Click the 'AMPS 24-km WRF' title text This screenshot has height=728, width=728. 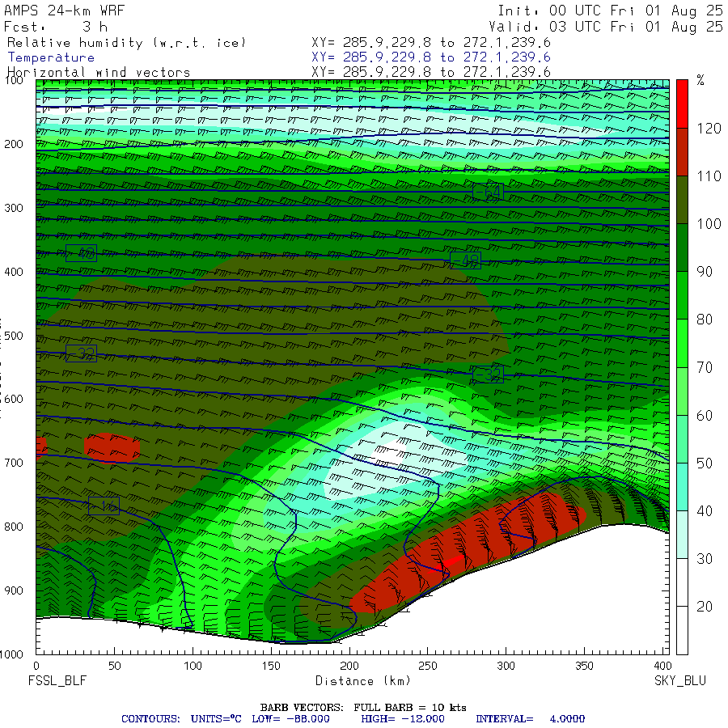point(65,11)
